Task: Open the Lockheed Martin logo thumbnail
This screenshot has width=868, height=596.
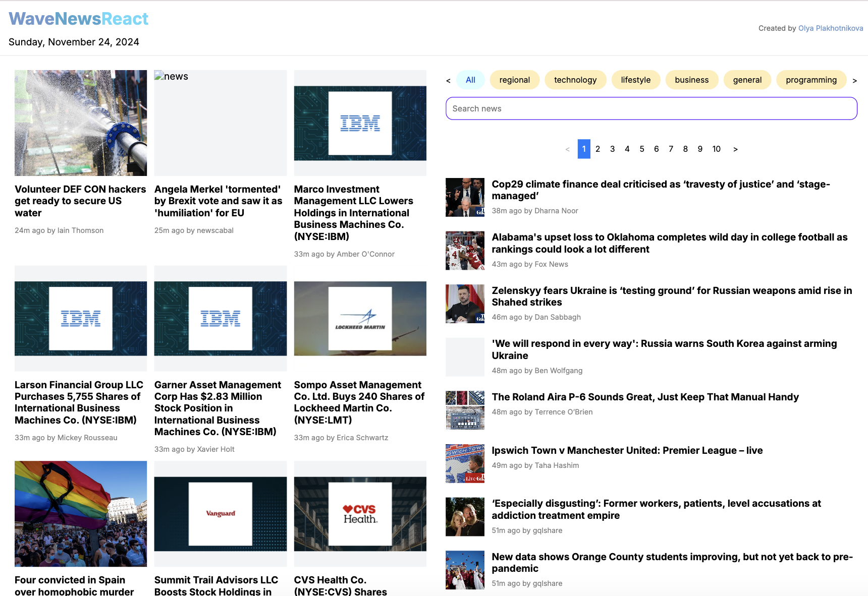Action: pos(360,318)
